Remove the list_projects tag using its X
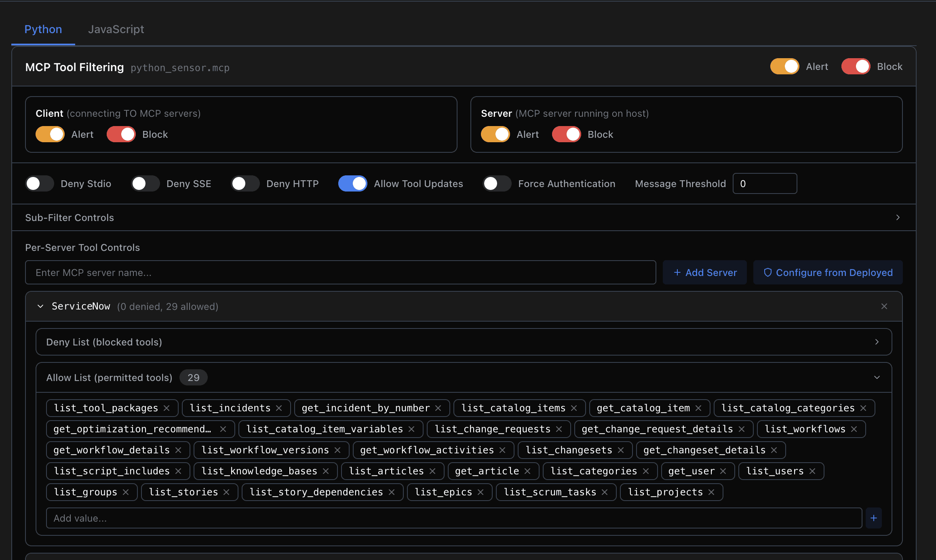The image size is (936, 560). coord(712,492)
